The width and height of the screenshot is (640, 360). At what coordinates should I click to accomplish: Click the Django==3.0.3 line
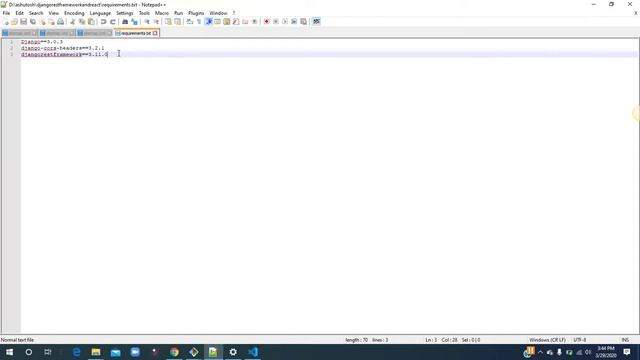[42, 42]
